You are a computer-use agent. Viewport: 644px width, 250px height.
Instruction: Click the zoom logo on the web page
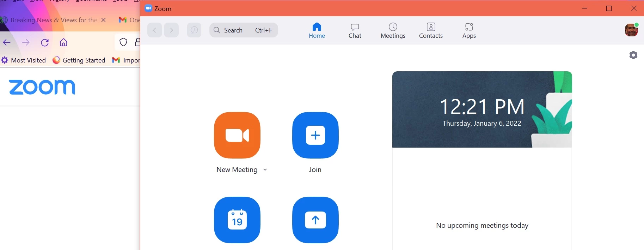coord(42,87)
